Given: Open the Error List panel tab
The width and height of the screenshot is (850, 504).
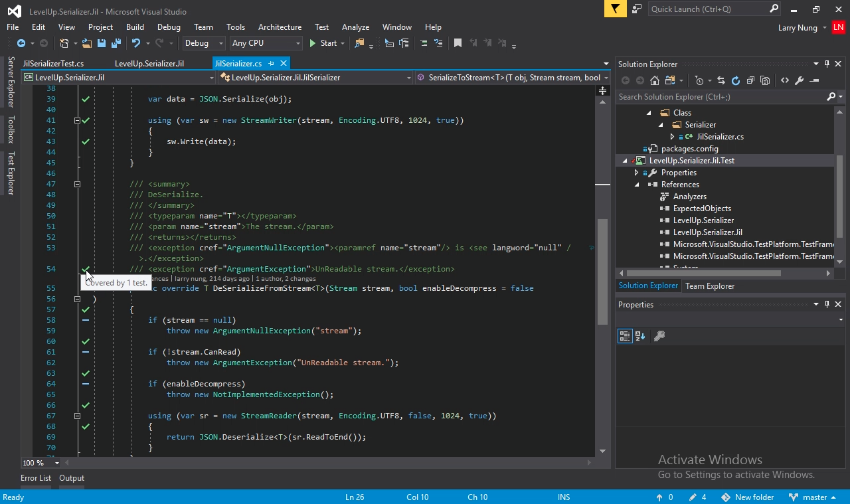Looking at the screenshot, I should point(36,478).
